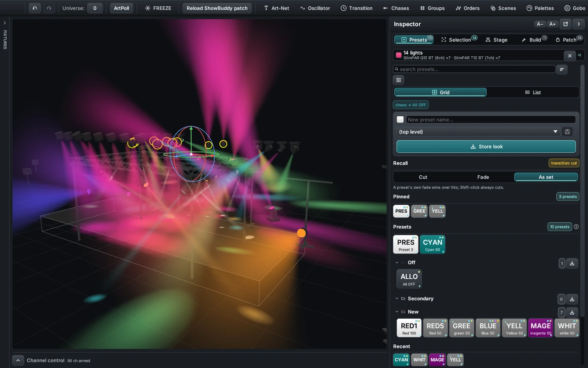Click Reload ShowBuddy patch
This screenshot has height=368, width=588.
click(x=217, y=8)
